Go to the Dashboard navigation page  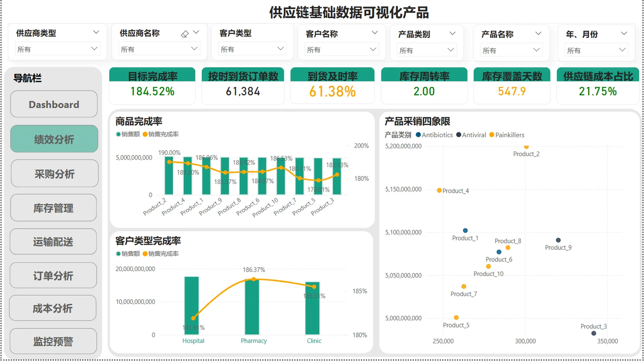coord(54,104)
